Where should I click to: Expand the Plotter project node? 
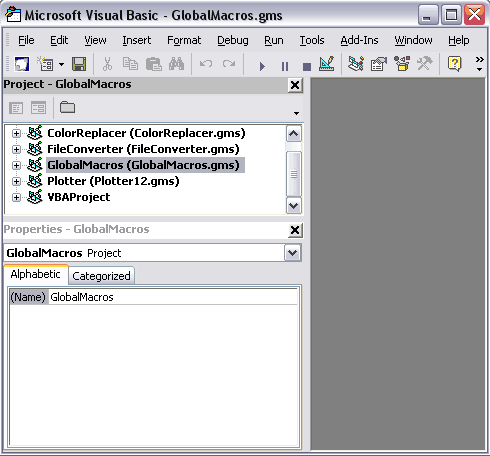[16, 181]
